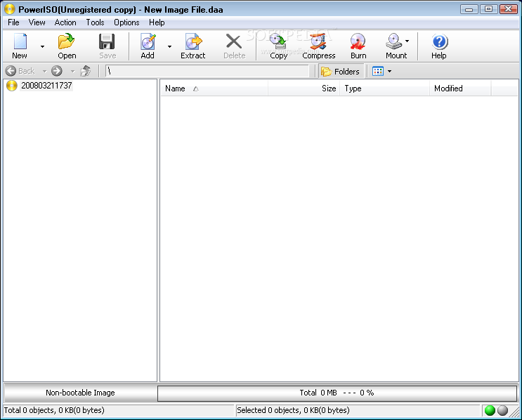Click the Open folder icon
Screen dimensions: 522x420
66,41
